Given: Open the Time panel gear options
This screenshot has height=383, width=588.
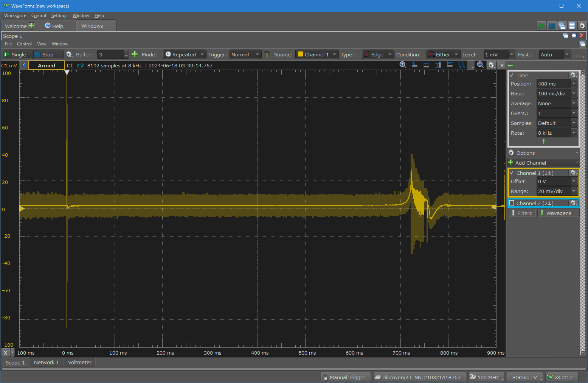Looking at the screenshot, I should coord(573,75).
